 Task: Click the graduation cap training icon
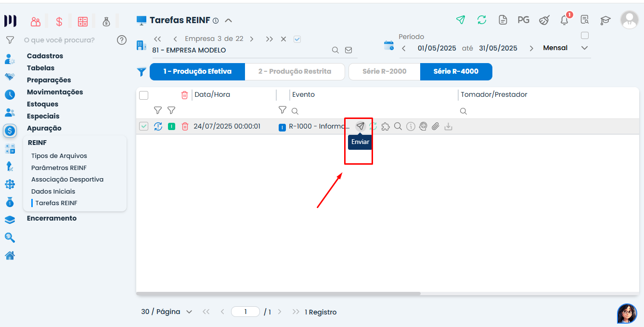[x=605, y=20]
